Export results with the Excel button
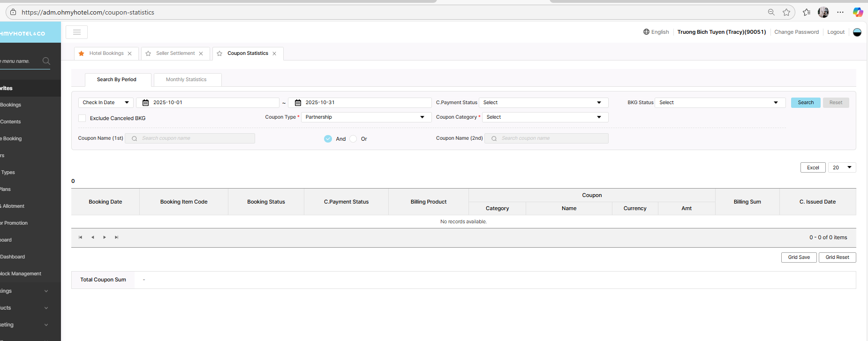868x341 pixels. [x=813, y=168]
